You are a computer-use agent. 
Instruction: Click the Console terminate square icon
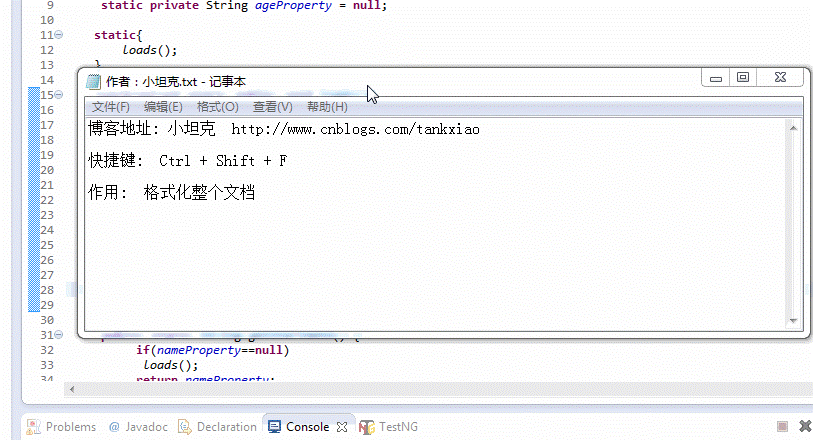click(782, 427)
